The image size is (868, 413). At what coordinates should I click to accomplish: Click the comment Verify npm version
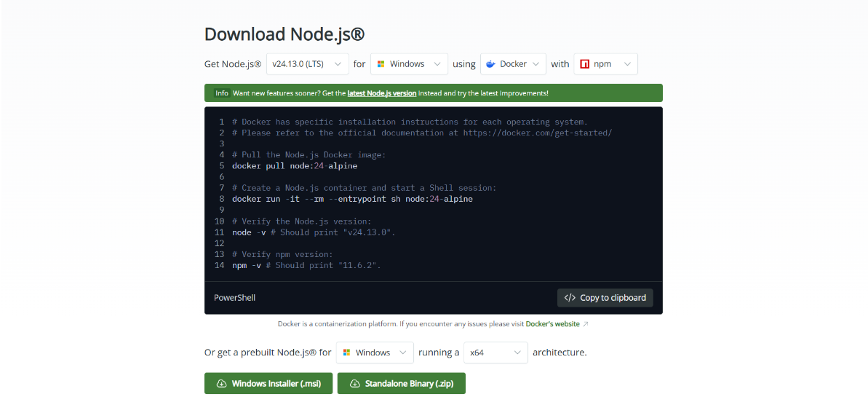pyautogui.click(x=282, y=254)
